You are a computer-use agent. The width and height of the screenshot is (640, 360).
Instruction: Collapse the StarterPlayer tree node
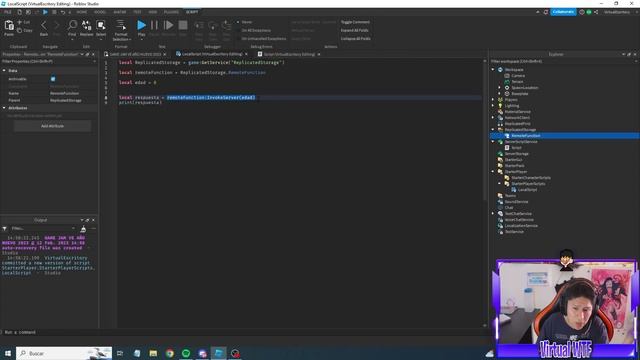[493, 172]
